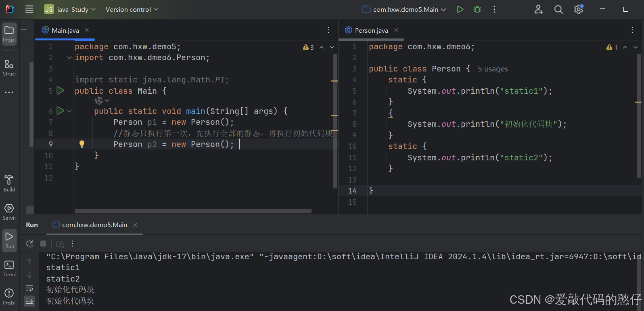Toggle the Run tool window

pyautogui.click(x=9, y=240)
